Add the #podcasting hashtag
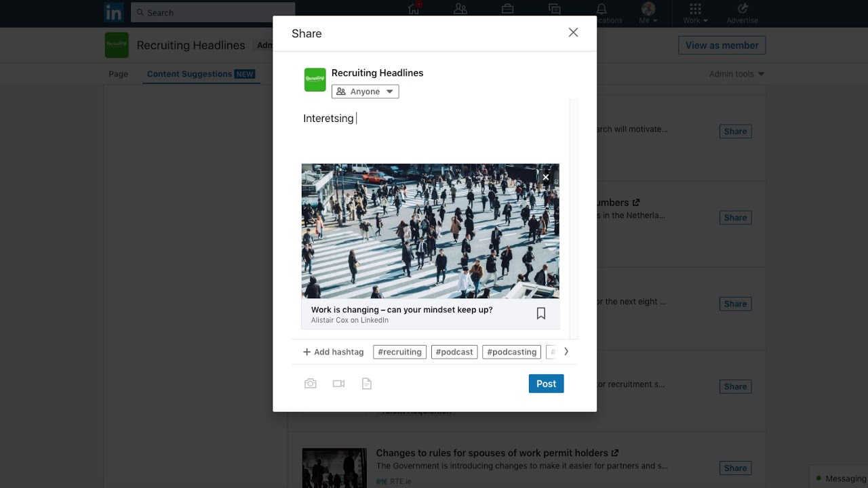Screen dimensions: 868x488 coord(512,352)
